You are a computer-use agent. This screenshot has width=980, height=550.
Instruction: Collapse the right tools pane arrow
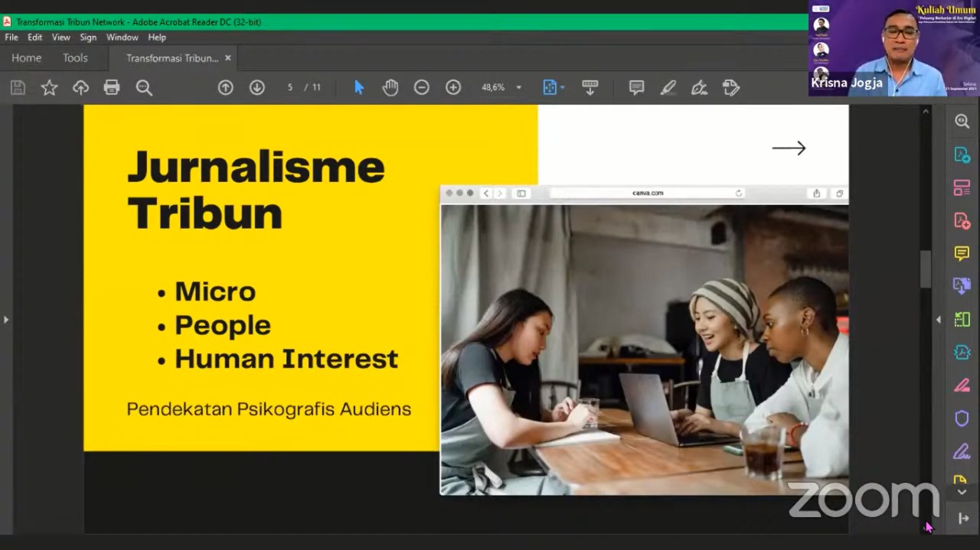pyautogui.click(x=939, y=320)
